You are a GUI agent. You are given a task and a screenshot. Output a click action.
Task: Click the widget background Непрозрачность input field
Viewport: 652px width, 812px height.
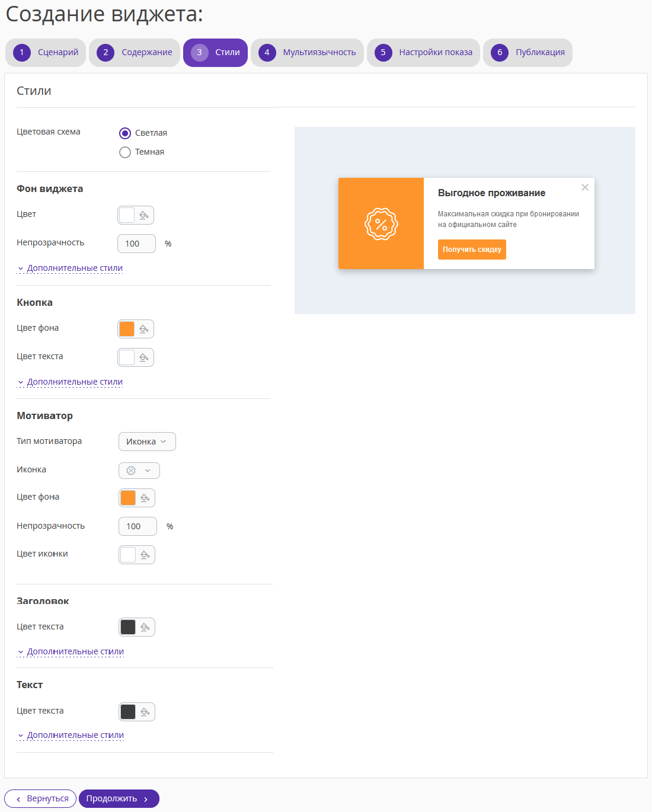click(136, 244)
